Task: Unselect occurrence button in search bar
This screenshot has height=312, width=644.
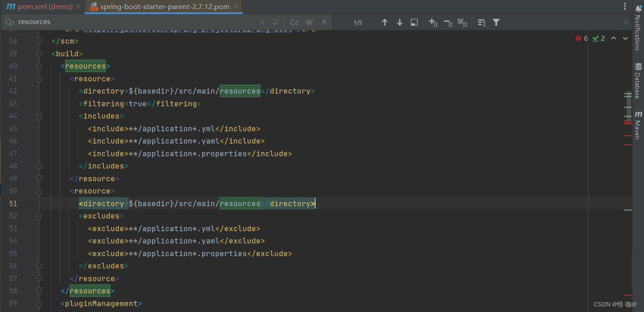Action: pos(448,22)
